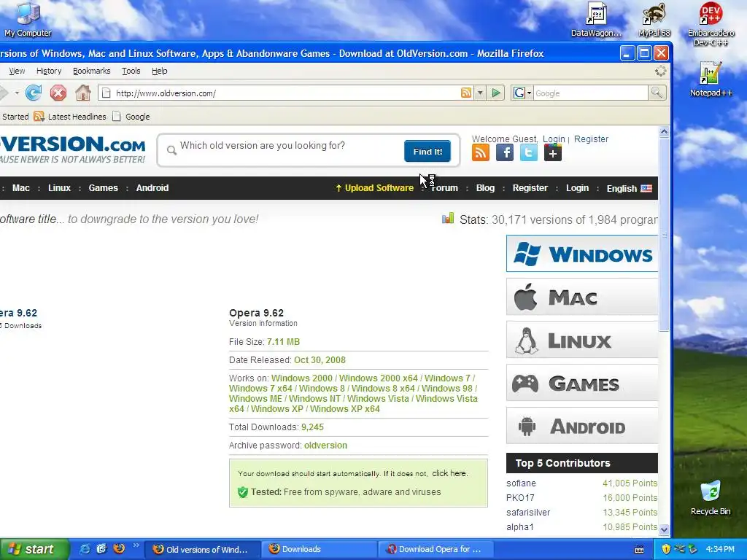Image resolution: width=747 pixels, height=560 pixels.
Task: Click the green Go arrow button
Action: pyautogui.click(x=496, y=93)
